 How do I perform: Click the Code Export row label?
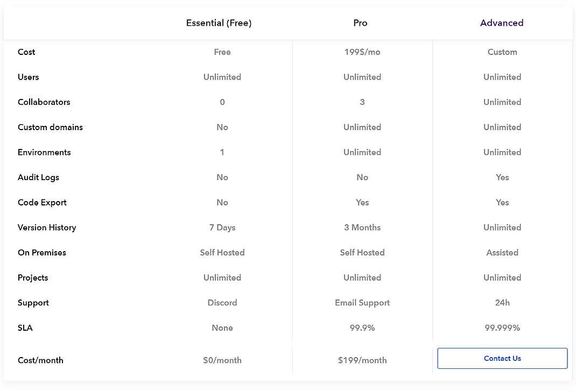tap(42, 202)
